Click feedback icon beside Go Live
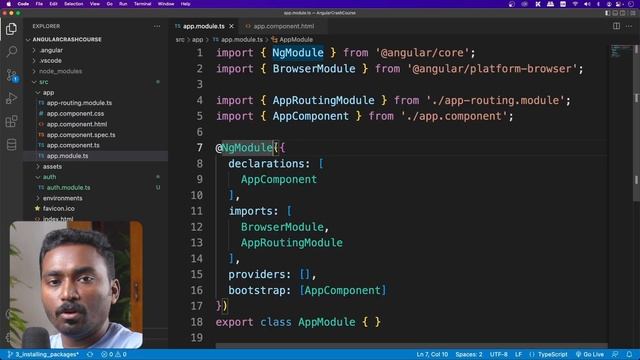This screenshot has width=640, height=360. (615, 354)
